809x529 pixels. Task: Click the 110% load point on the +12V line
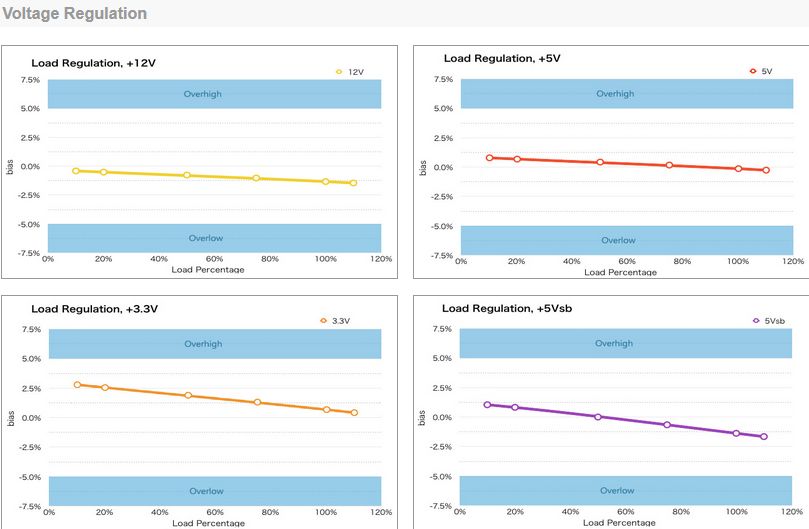coord(353,183)
